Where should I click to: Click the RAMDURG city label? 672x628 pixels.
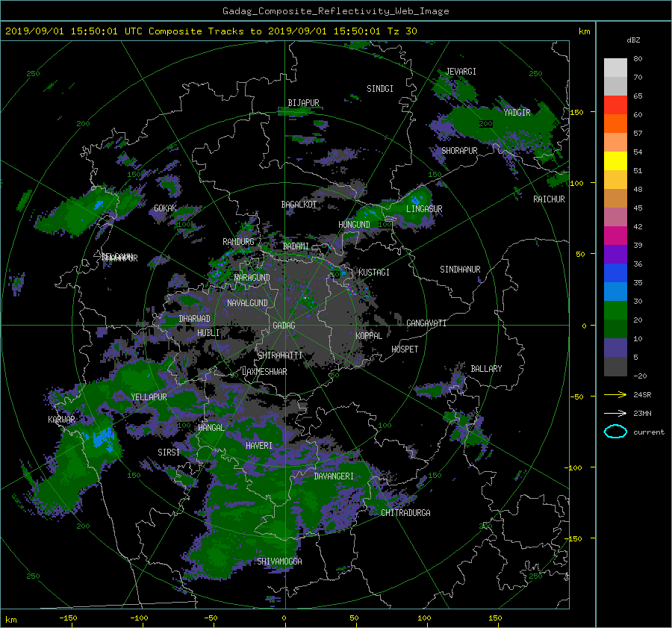click(x=238, y=242)
